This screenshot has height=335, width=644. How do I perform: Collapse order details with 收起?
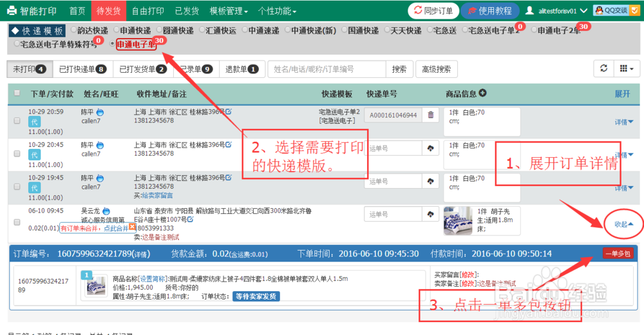(x=623, y=224)
